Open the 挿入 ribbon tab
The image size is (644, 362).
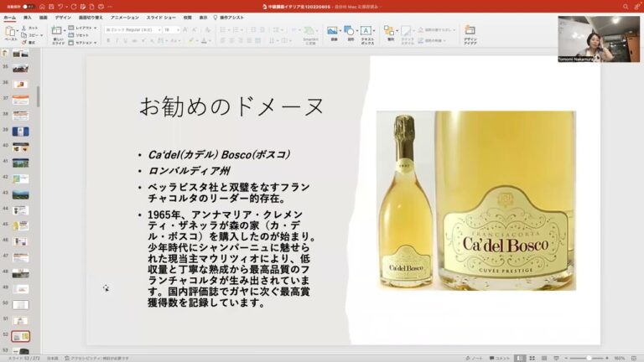[x=27, y=18]
